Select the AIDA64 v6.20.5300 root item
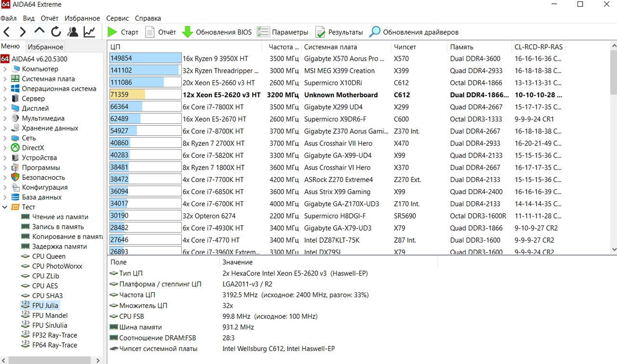The width and height of the screenshot is (617, 364). click(34, 59)
